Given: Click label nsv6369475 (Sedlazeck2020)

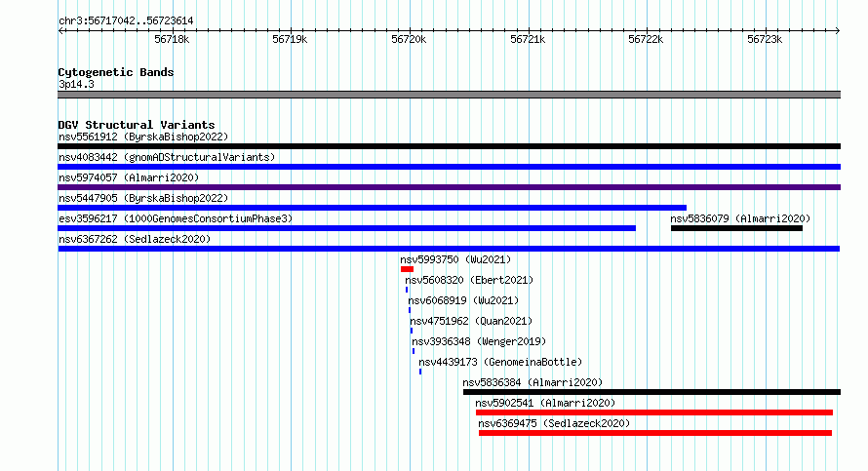Looking at the screenshot, I should [554, 423].
